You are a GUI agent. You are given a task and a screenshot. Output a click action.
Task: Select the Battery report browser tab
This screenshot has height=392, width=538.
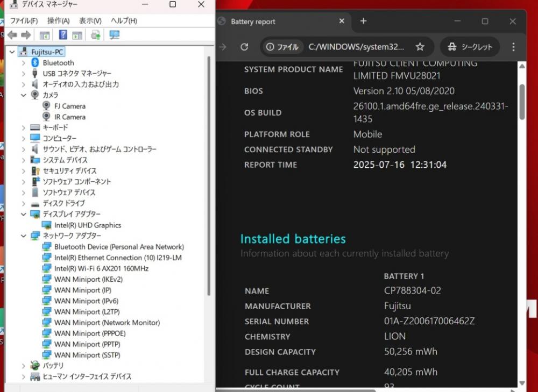pyautogui.click(x=284, y=22)
